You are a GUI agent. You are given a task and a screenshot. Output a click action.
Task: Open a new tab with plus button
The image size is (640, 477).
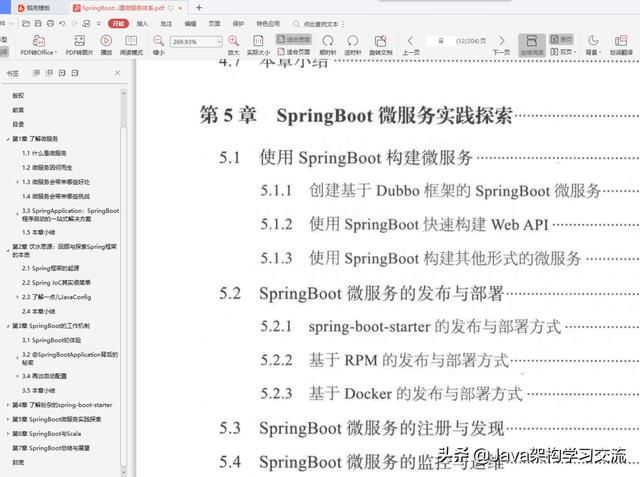199,7
